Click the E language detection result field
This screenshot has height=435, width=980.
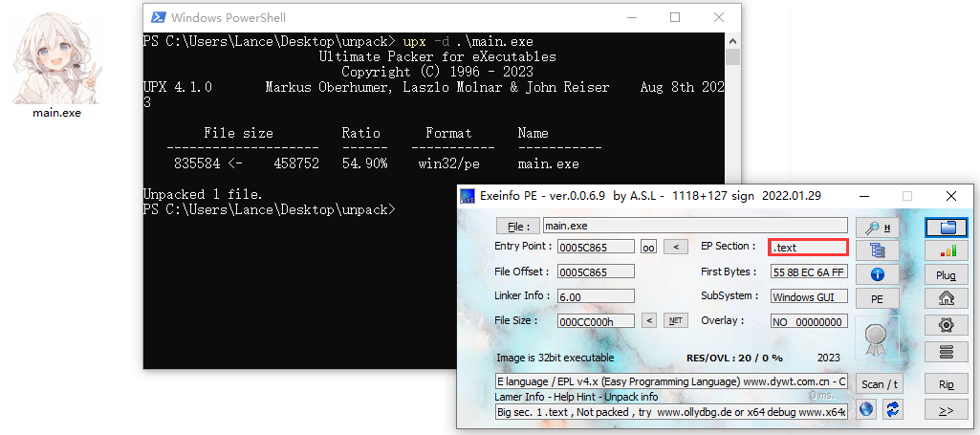[671, 381]
